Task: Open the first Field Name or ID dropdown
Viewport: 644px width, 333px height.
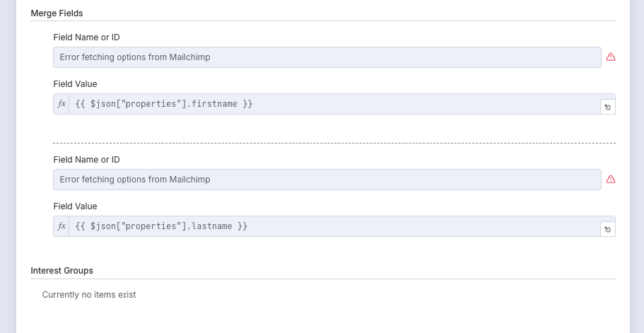Action: (327, 57)
